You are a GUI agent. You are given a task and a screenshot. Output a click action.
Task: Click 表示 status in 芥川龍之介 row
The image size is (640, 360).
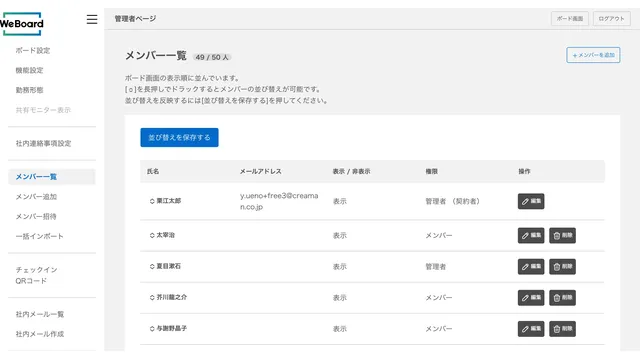(340, 298)
